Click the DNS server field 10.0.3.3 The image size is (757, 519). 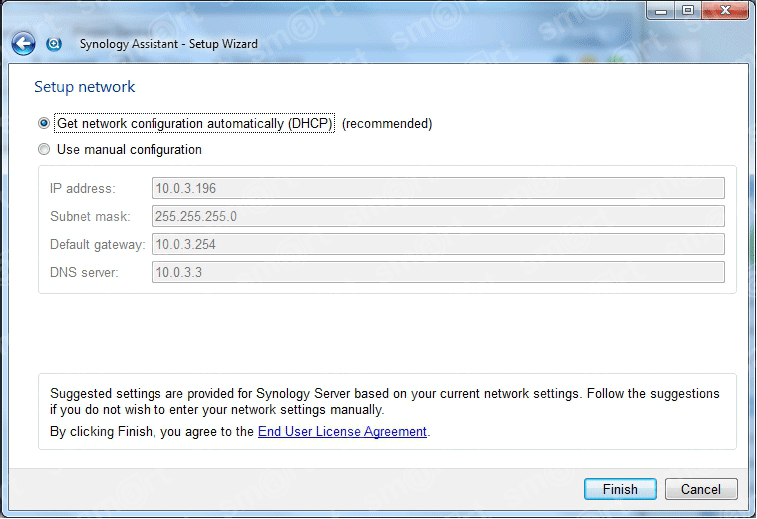pyautogui.click(x=438, y=272)
